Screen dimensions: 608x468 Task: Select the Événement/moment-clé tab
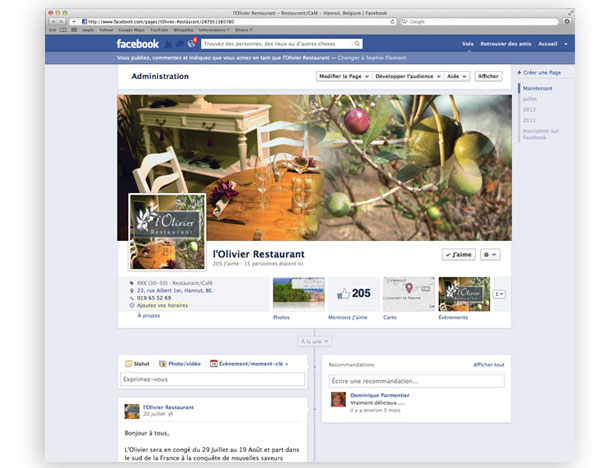(x=249, y=364)
